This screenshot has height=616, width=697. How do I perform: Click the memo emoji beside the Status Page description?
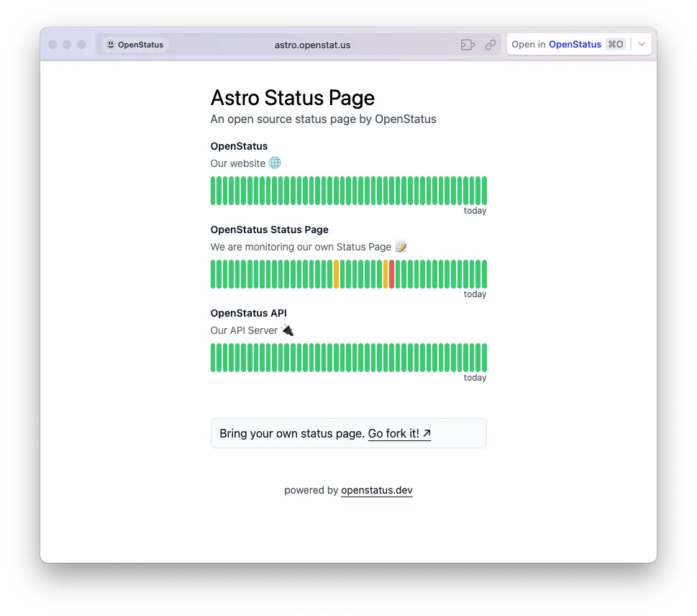(x=401, y=246)
